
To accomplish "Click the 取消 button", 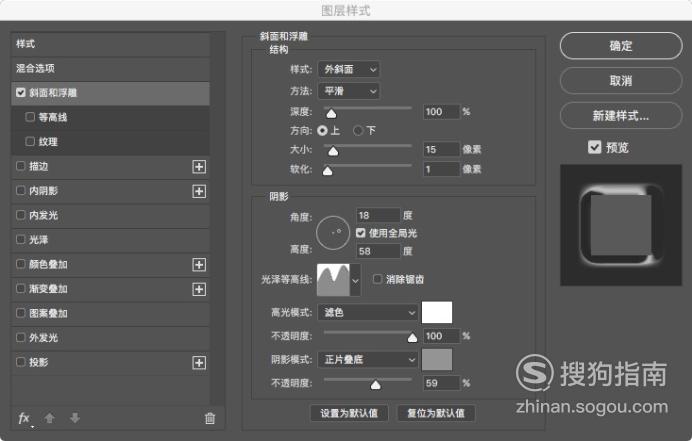I will pyautogui.click(x=621, y=81).
